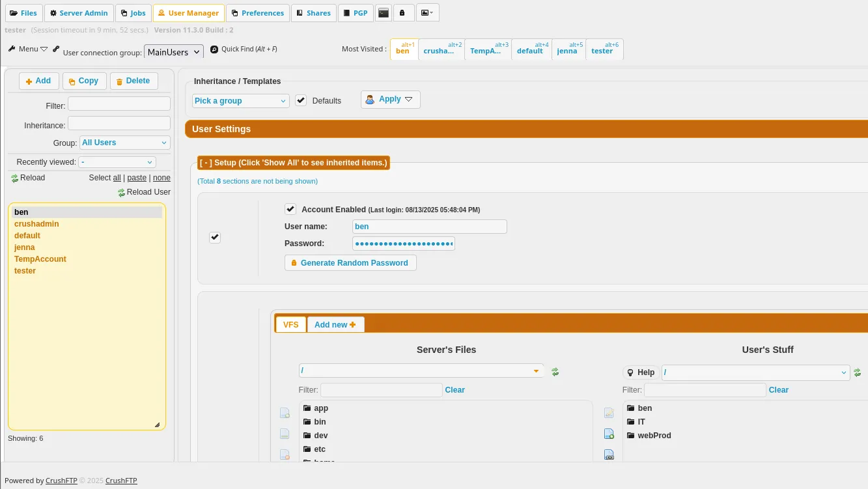The height and width of the screenshot is (489, 868).
Task: Click the terminal console icon in top bar
Action: pos(384,13)
